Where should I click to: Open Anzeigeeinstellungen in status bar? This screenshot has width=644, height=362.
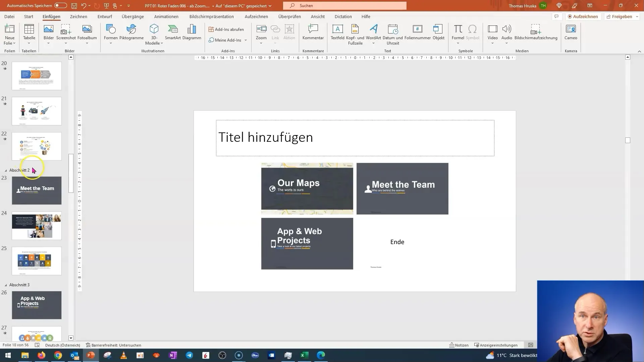496,345
